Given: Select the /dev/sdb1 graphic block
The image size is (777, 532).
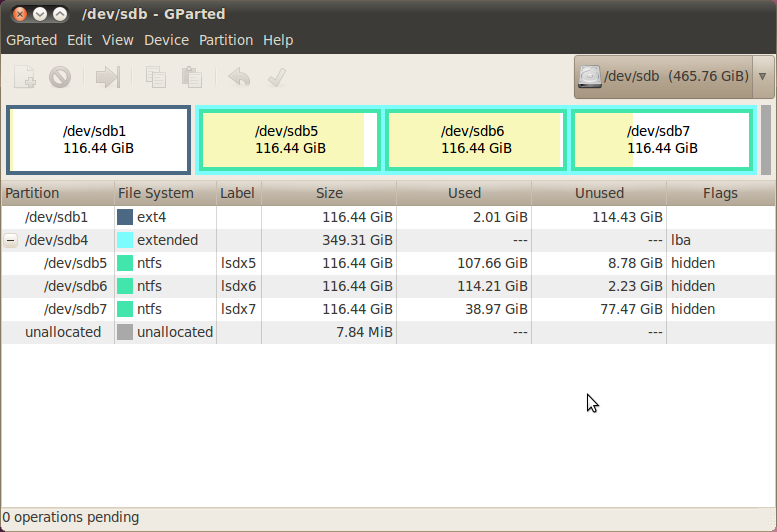Looking at the screenshot, I should pyautogui.click(x=99, y=140).
